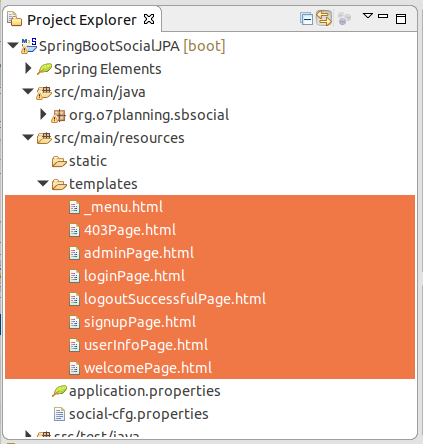Select the userInfoPage.html file name

pos(146,345)
